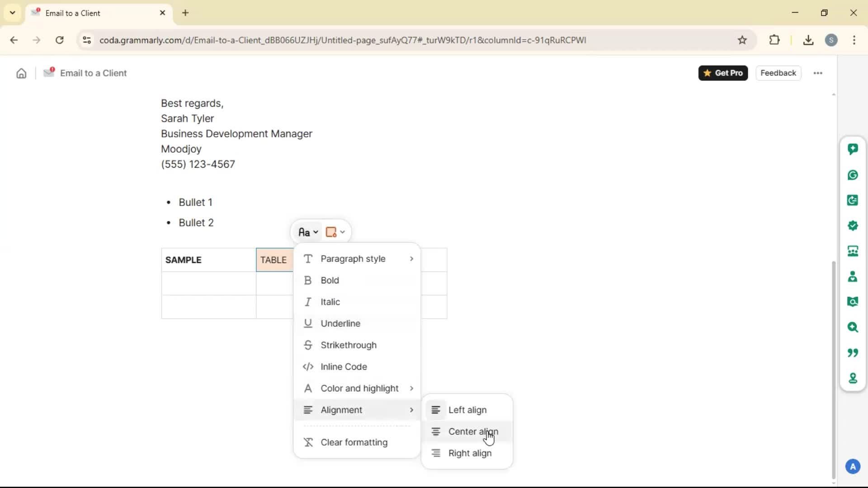Open the cell color dropdown
Image resolution: width=868 pixels, height=488 pixels.
click(x=335, y=232)
